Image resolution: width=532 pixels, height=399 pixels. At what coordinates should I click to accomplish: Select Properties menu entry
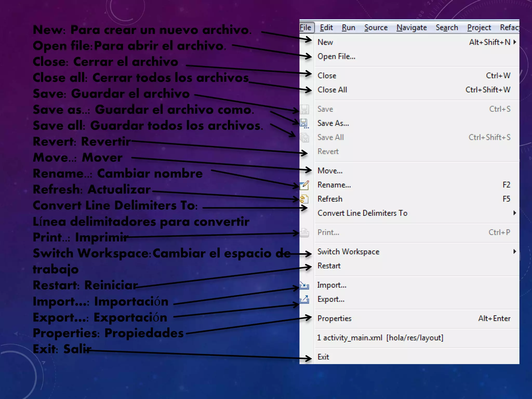click(417, 318)
